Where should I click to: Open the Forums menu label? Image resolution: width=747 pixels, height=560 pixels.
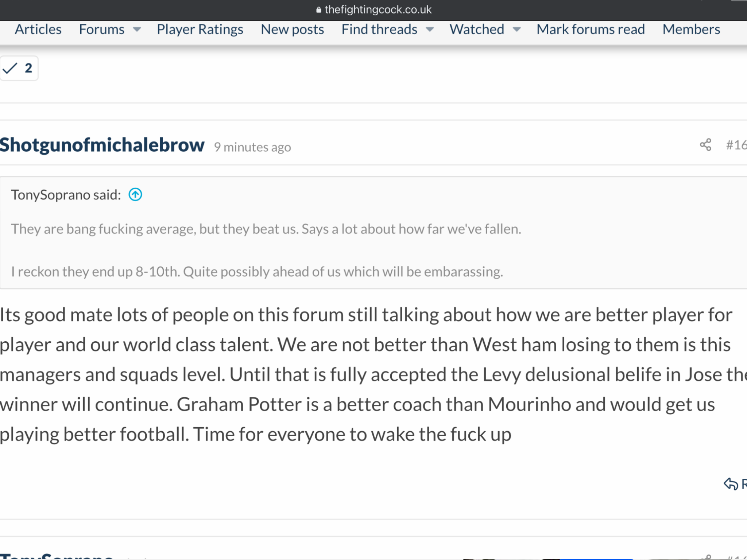tap(102, 29)
